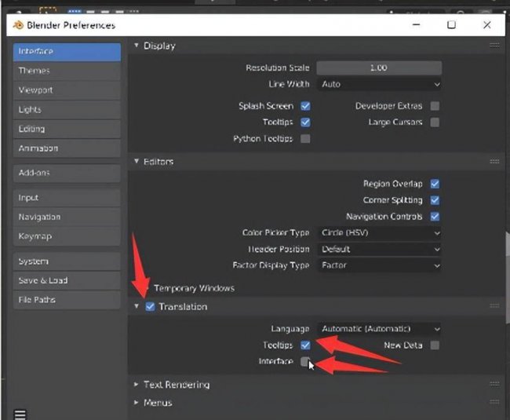Grab the Display panel drag handle
The height and width of the screenshot is (420, 510).
tap(494, 46)
